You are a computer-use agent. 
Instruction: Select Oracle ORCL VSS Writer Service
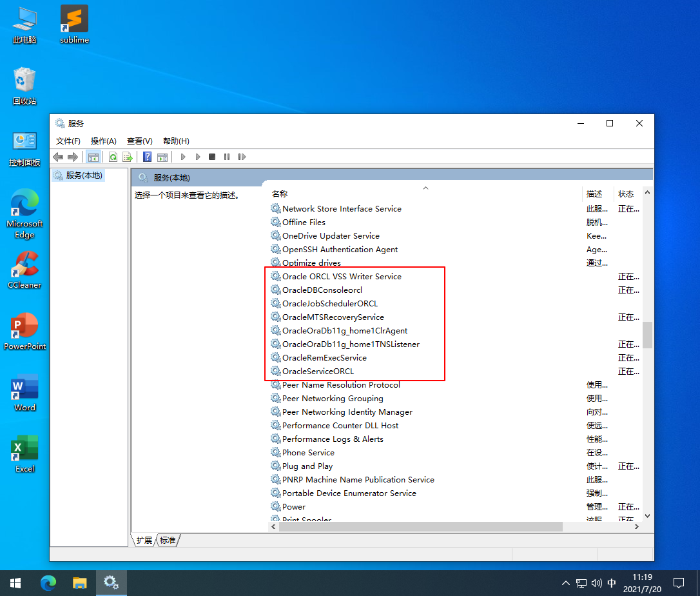point(342,277)
